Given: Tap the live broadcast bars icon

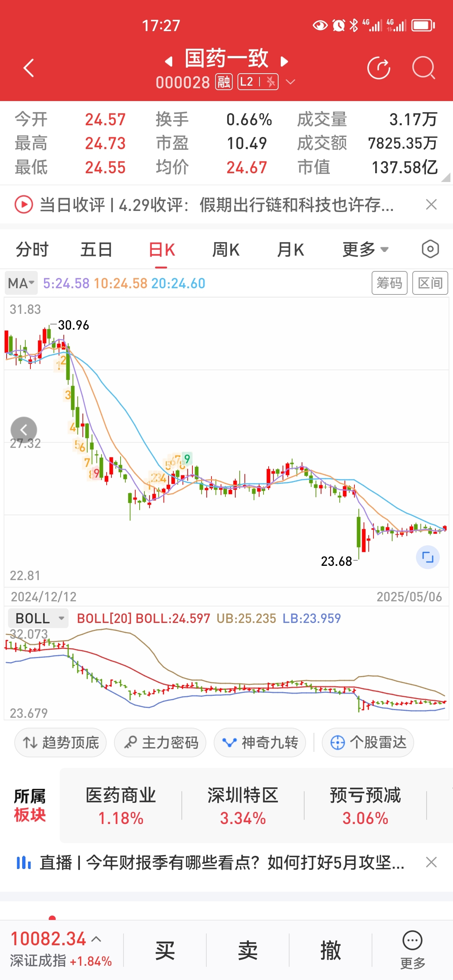Looking at the screenshot, I should [23, 862].
